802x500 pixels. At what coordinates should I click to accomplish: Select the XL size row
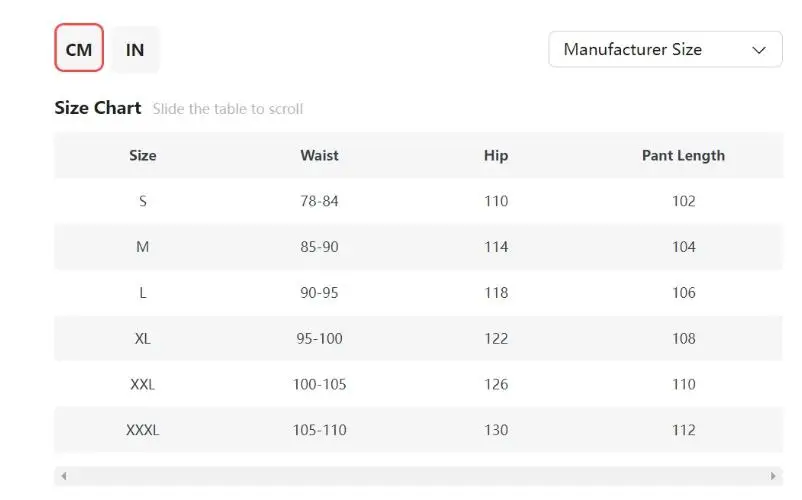click(143, 339)
